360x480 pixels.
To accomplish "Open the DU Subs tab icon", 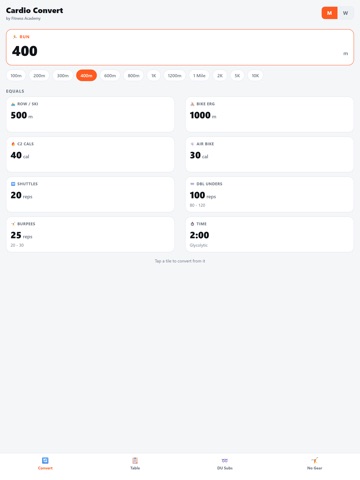I will [x=225, y=460].
